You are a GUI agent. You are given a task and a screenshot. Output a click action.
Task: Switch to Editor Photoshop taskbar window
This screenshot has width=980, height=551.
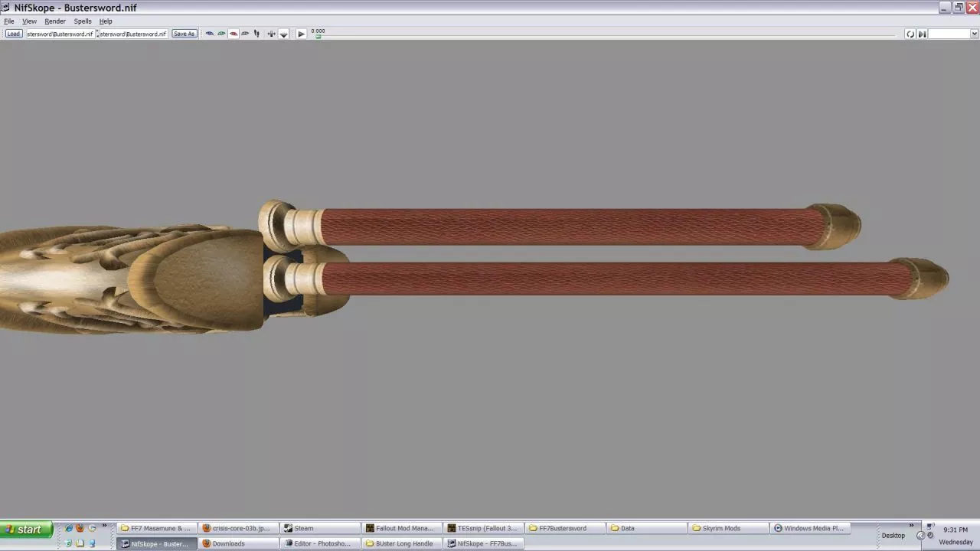(x=319, y=543)
